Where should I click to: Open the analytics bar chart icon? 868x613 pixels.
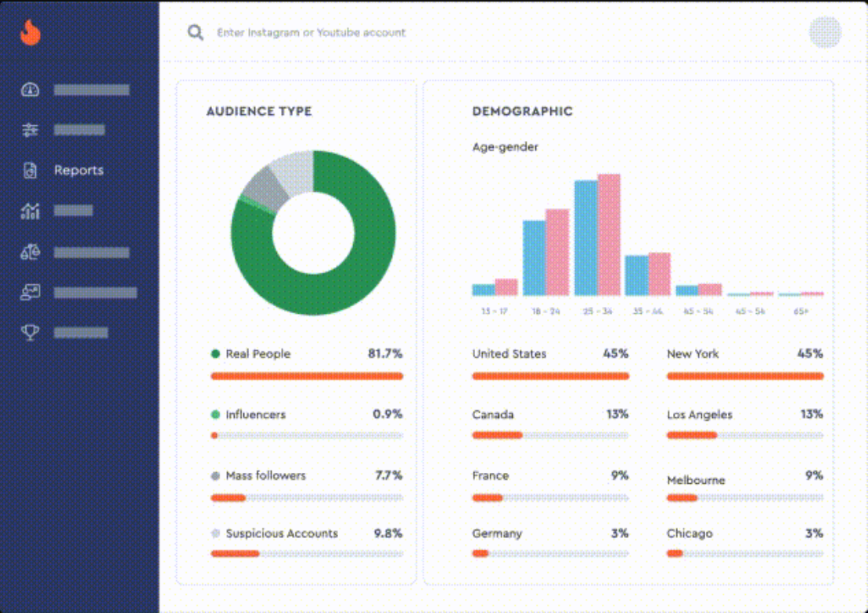[30, 210]
